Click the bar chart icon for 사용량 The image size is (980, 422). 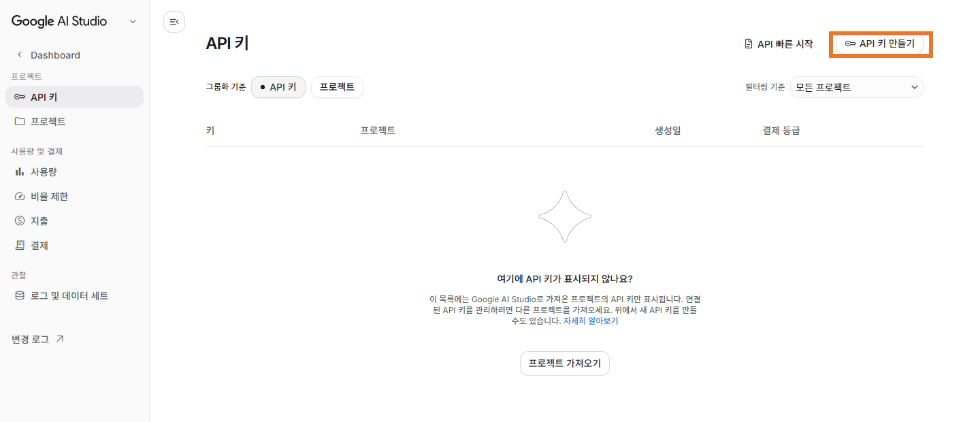tap(20, 172)
